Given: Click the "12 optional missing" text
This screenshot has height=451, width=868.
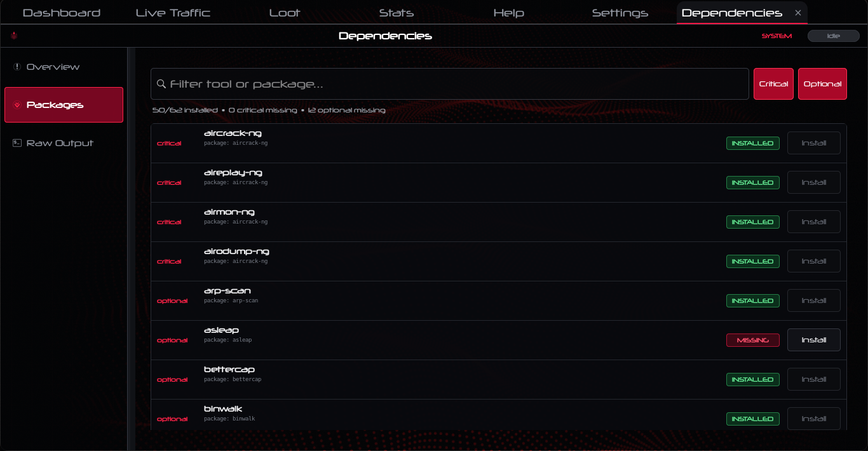Looking at the screenshot, I should pyautogui.click(x=346, y=111).
